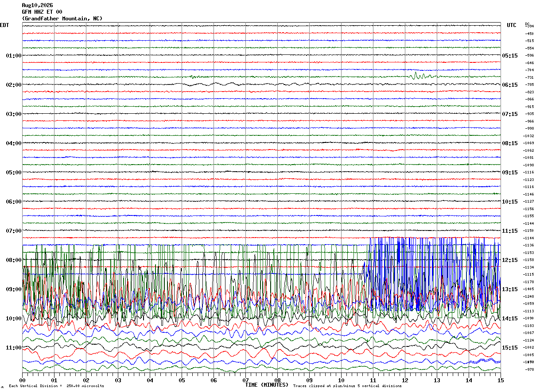536x392 pixels.
Task: Select the 01:00 EDT row label
Action: 13,56
